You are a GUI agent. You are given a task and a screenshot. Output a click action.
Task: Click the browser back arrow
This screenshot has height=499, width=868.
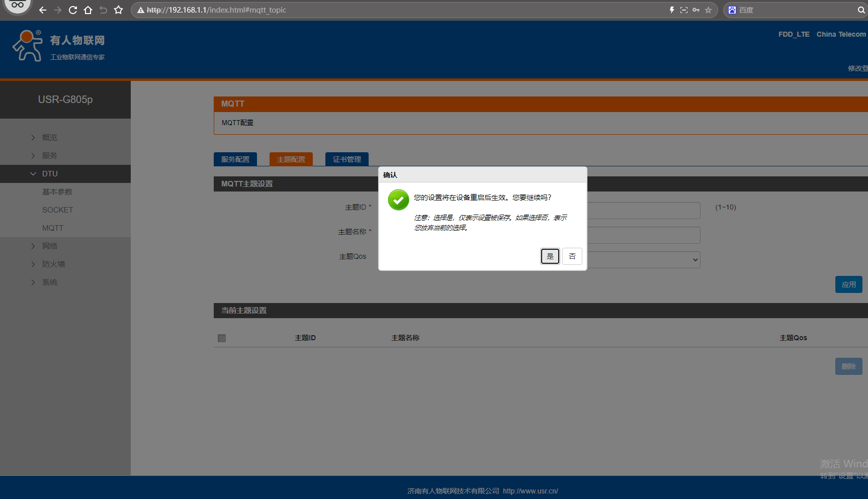point(43,10)
